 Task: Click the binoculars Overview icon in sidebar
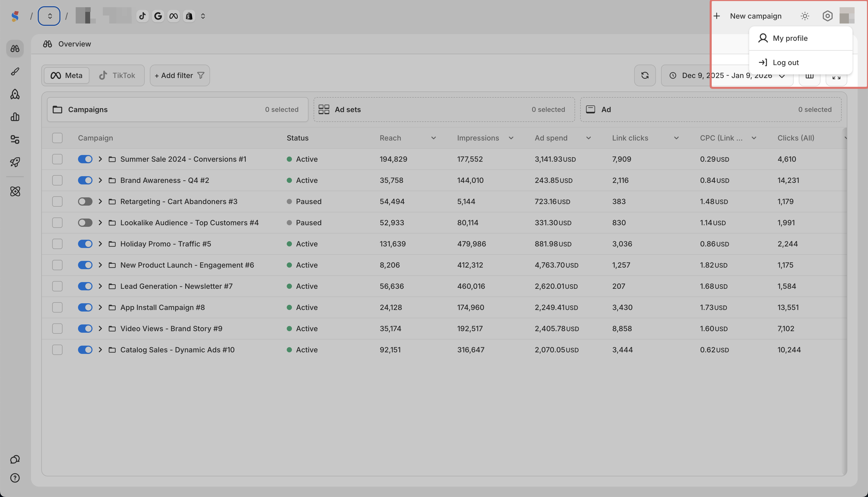click(15, 49)
